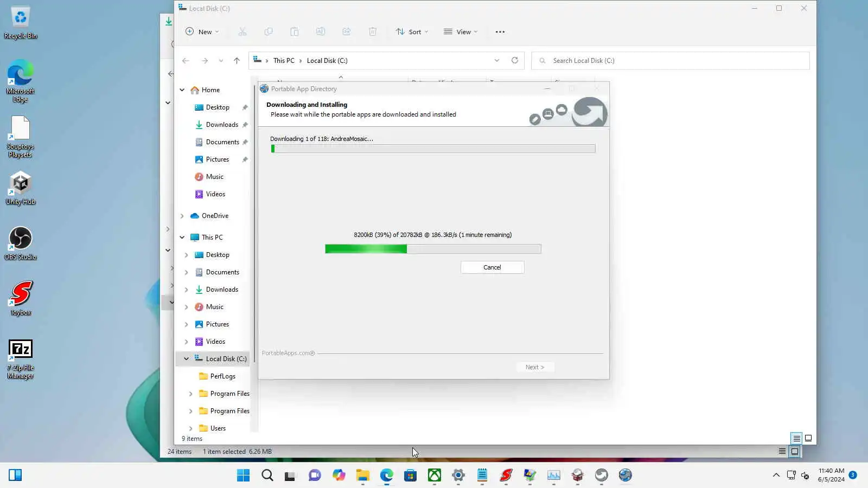Click the pin icon beside pinned Desktop

[x=245, y=107]
